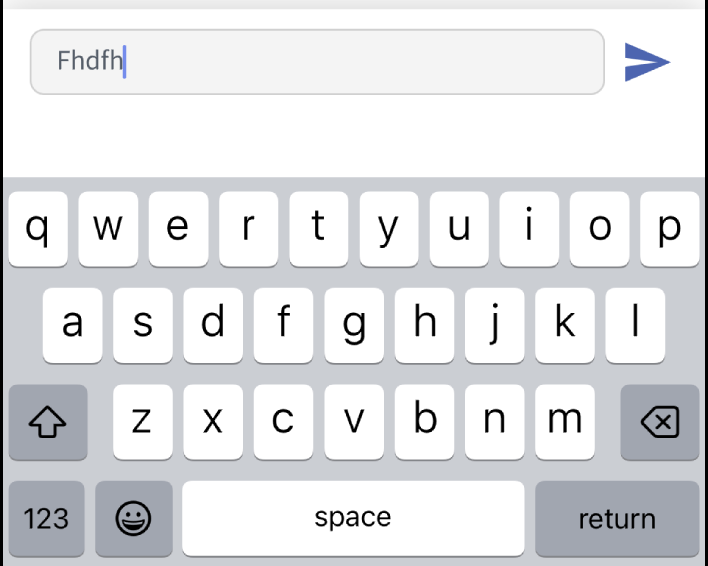Toggle the shift arrow key
Viewport: 708px width, 566px height.
48,422
